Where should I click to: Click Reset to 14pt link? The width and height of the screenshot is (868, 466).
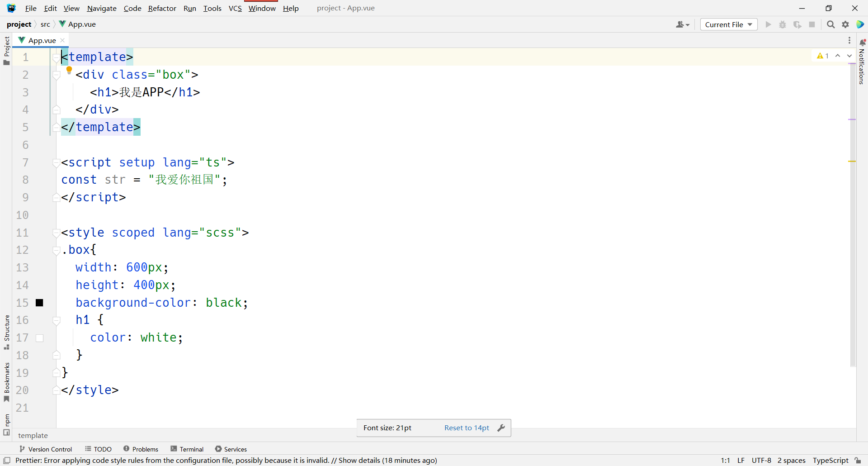pyautogui.click(x=467, y=428)
